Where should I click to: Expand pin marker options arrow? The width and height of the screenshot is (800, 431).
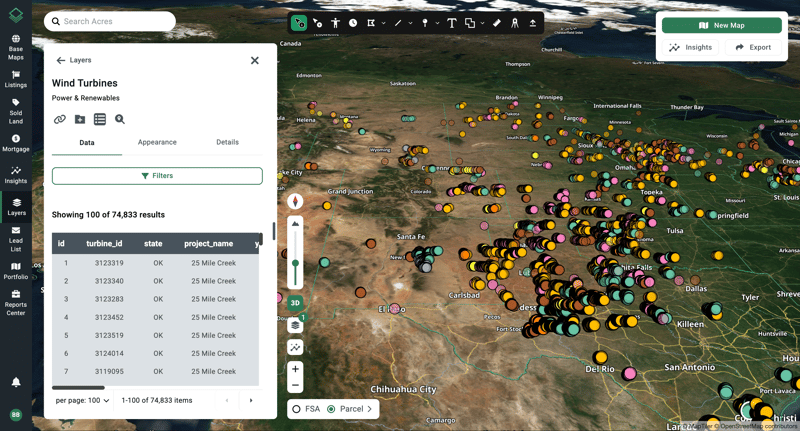click(437, 23)
